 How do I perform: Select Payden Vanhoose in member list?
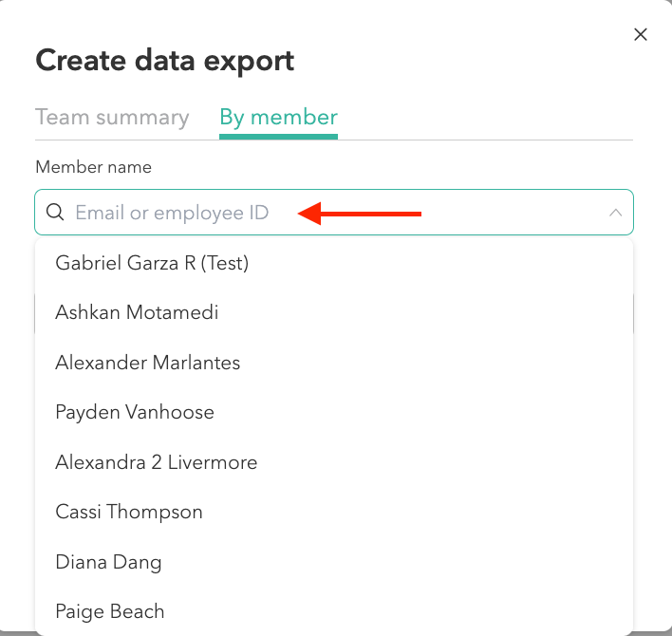coord(135,412)
